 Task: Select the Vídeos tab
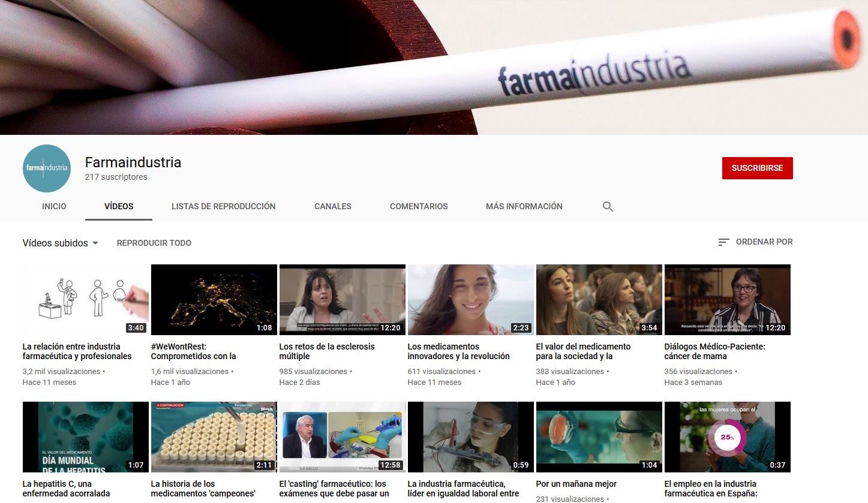click(119, 206)
